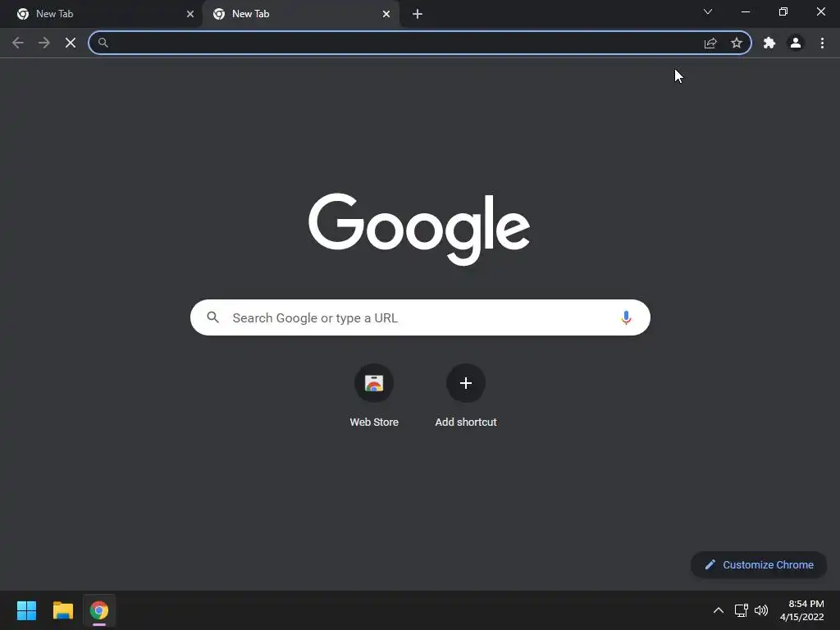This screenshot has width=840, height=630.
Task: Select the second New Tab
Action: tap(301, 14)
